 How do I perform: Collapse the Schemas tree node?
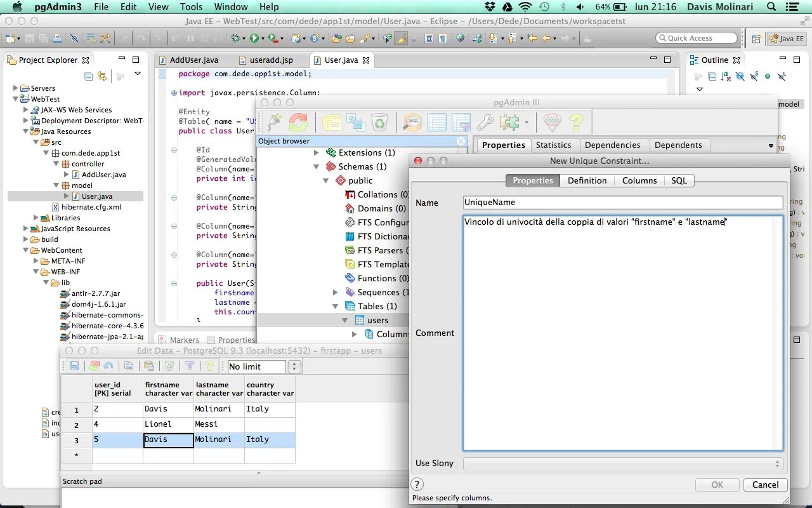tap(317, 166)
